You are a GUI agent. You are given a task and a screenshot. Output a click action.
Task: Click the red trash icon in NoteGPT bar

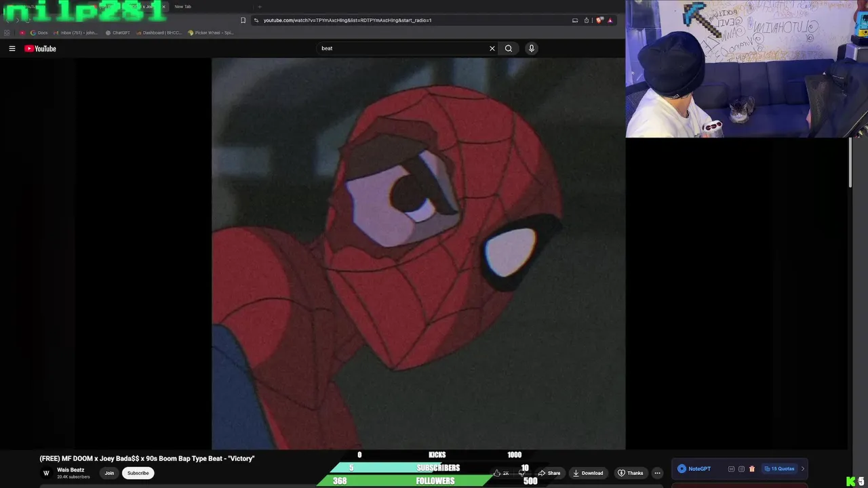tap(752, 469)
